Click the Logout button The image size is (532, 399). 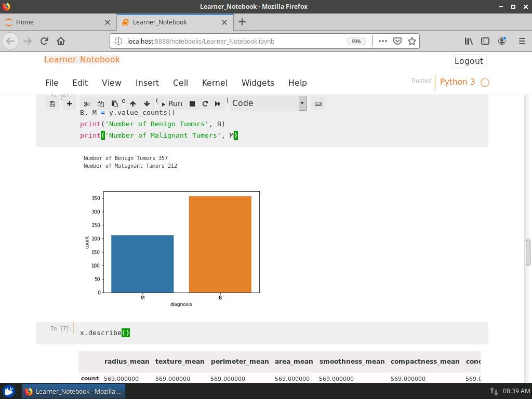469,61
